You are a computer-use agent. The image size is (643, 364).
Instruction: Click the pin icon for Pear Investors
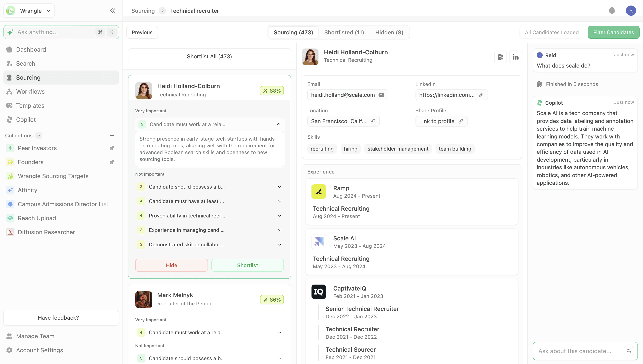click(112, 148)
